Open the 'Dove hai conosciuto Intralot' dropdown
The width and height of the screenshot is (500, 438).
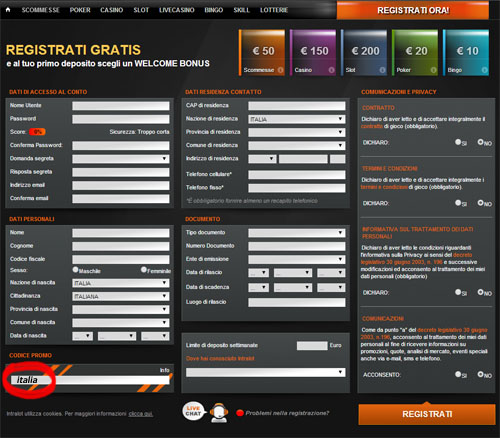coord(266,372)
